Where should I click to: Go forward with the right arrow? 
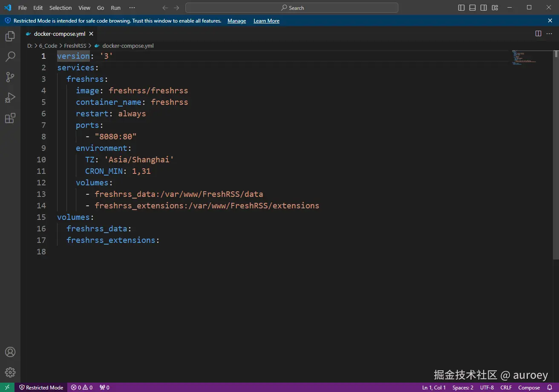pos(176,8)
